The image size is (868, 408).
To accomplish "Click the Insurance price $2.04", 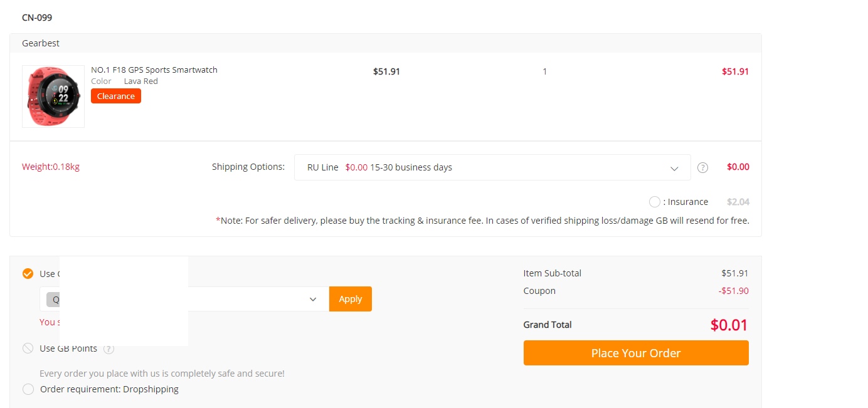I will click(x=738, y=202).
